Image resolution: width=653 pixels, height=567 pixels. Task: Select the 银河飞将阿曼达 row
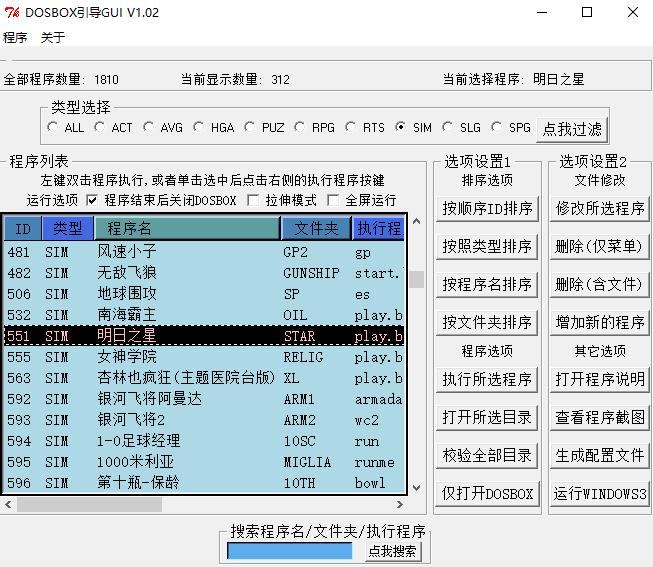click(204, 399)
